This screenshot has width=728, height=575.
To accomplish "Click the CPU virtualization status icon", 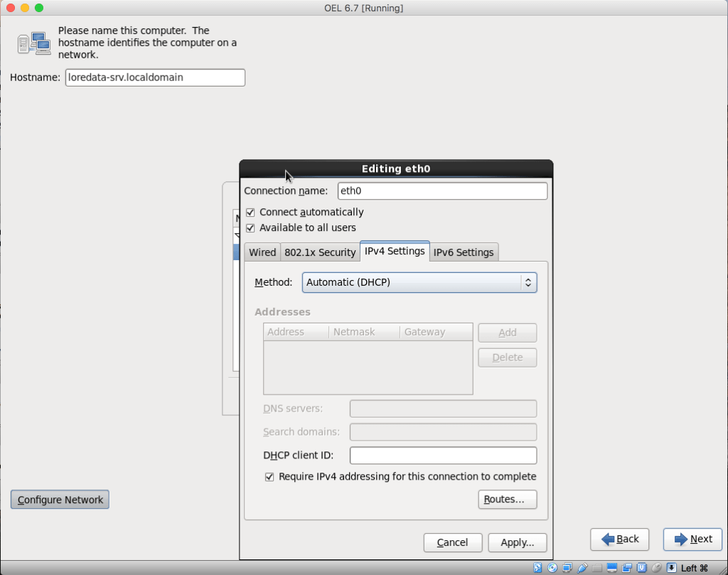I will pos(642,568).
